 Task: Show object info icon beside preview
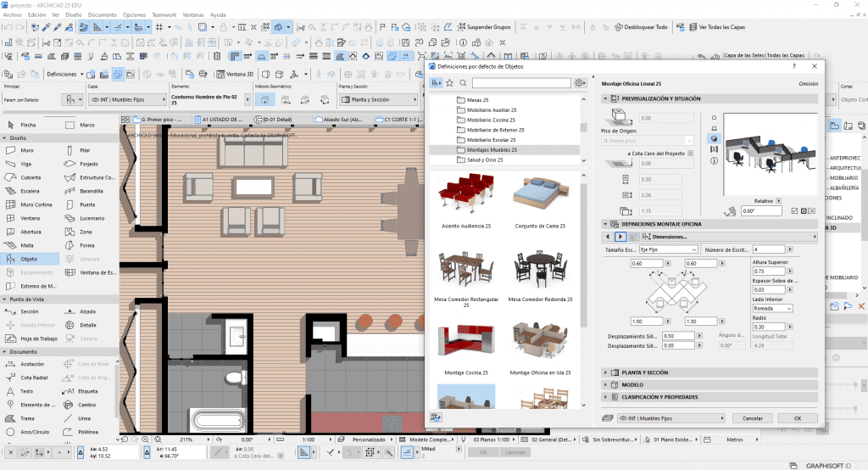(715, 159)
